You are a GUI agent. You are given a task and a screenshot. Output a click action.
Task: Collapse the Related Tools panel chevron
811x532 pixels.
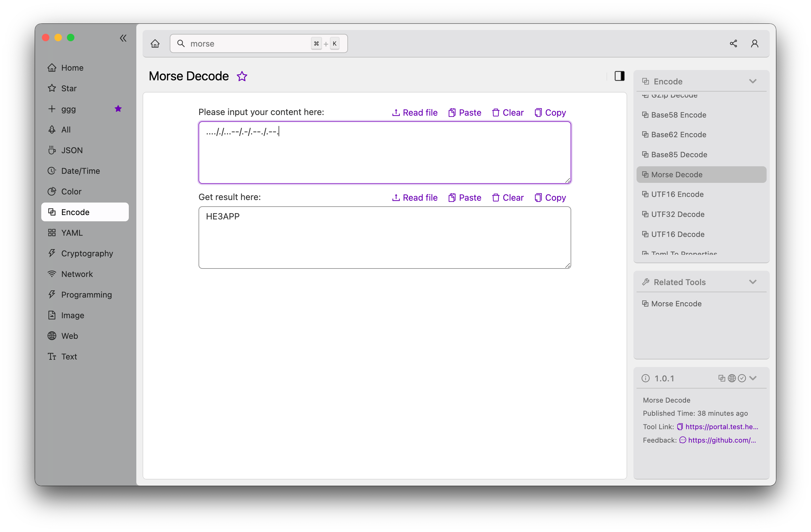753,282
